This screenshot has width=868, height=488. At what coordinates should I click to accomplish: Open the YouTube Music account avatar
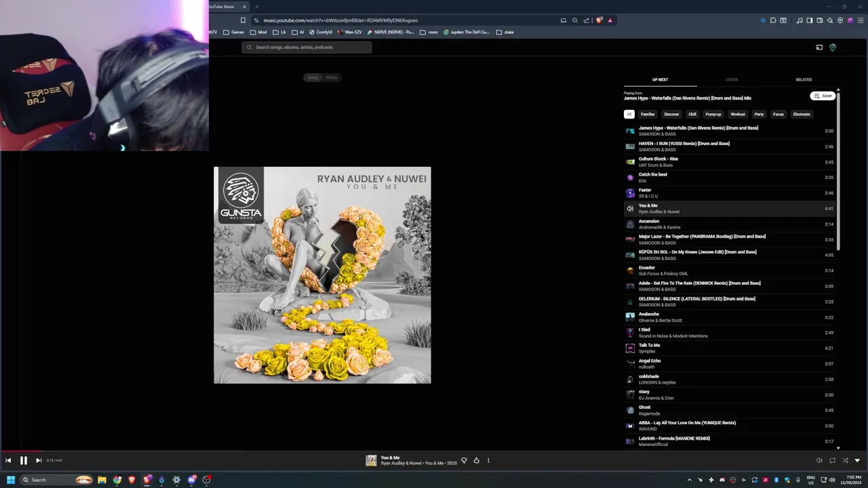pyautogui.click(x=833, y=47)
